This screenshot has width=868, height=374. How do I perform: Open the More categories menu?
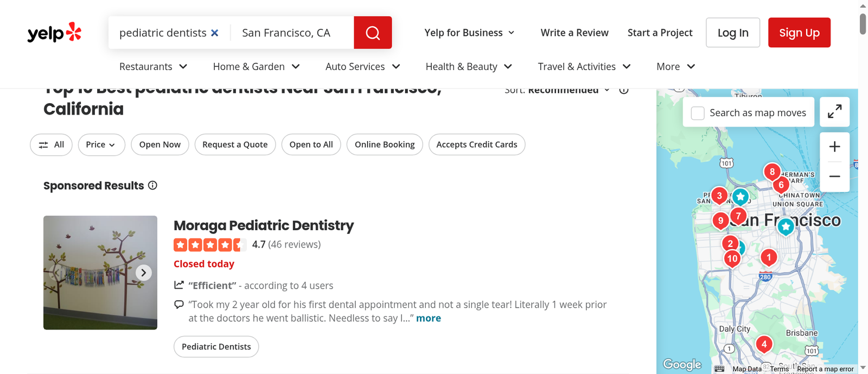pyautogui.click(x=676, y=66)
